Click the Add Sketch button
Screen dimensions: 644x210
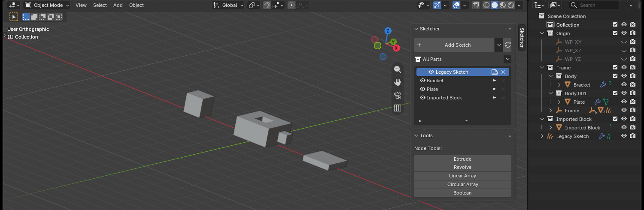454,45
